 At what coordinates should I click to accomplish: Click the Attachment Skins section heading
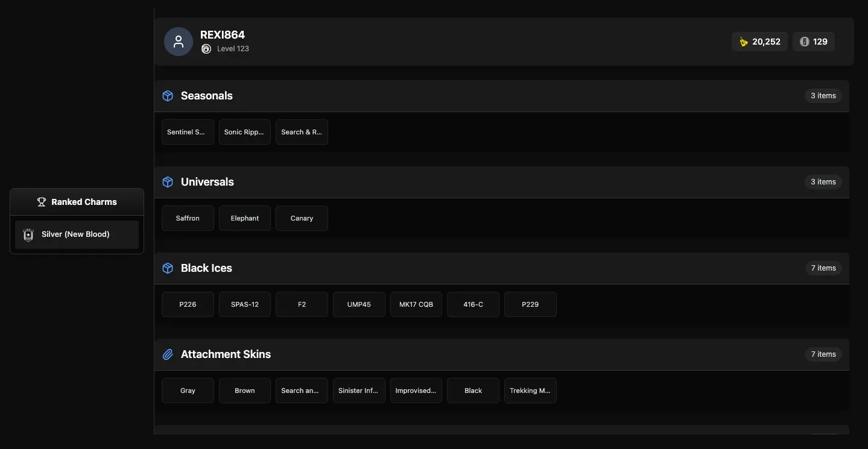226,354
